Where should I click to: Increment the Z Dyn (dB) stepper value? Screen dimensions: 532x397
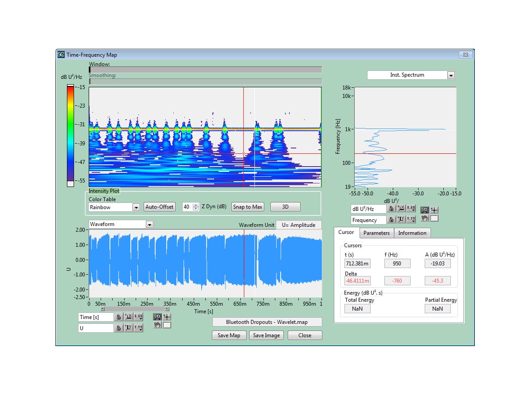pos(196,205)
